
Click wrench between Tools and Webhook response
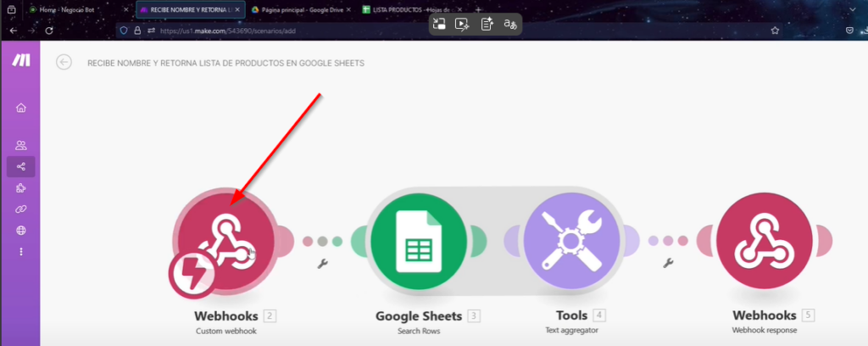(668, 263)
